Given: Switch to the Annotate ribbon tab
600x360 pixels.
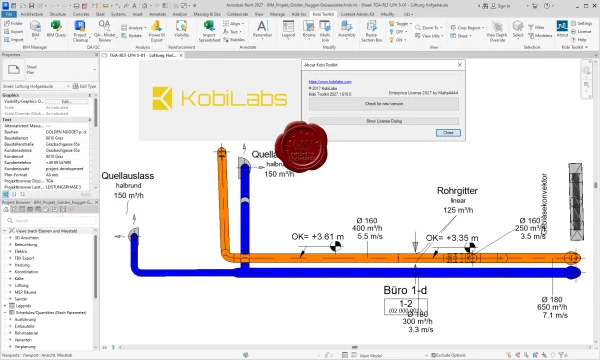Looking at the screenshot, I should pos(157,14).
